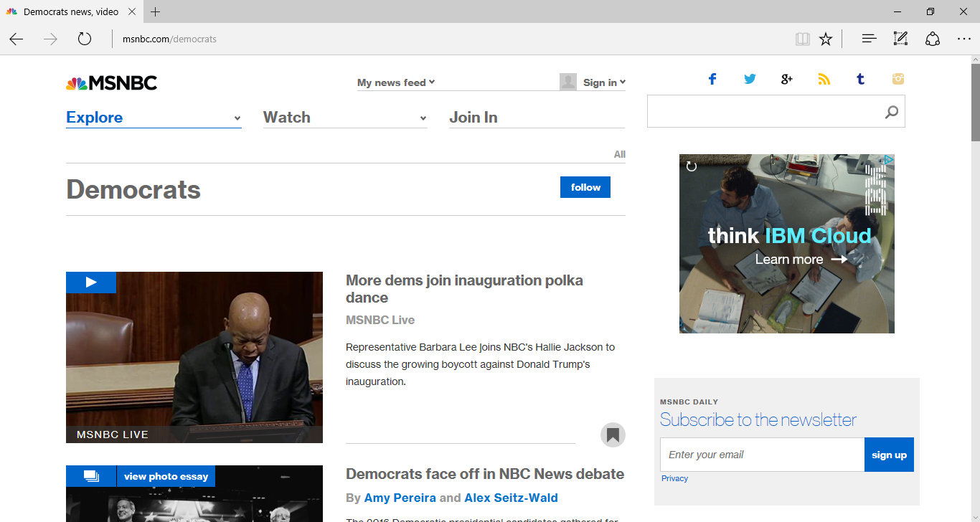Click Learn more on IBM ad
The width and height of the screenshot is (980, 522).
(801, 260)
